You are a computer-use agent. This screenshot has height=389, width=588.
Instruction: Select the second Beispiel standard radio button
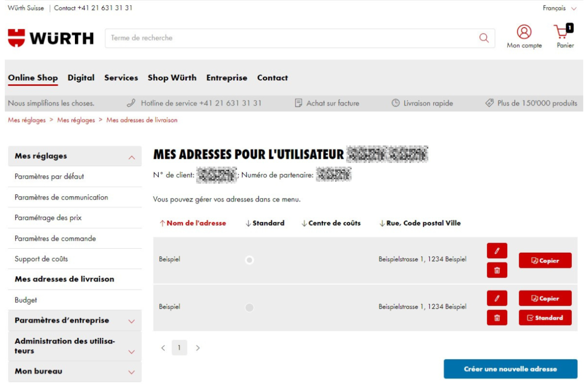[x=249, y=308]
